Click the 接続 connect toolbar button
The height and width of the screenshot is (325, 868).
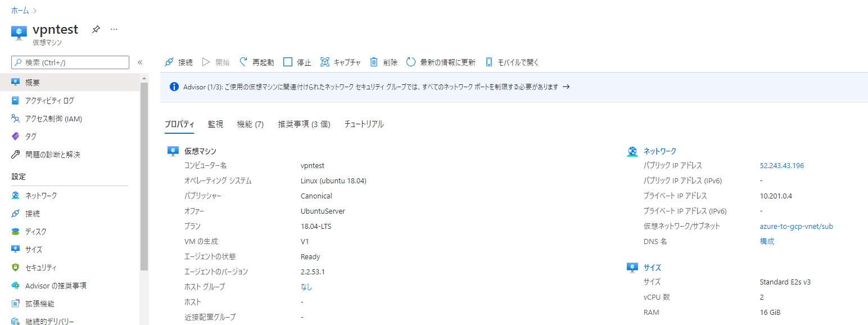click(179, 62)
